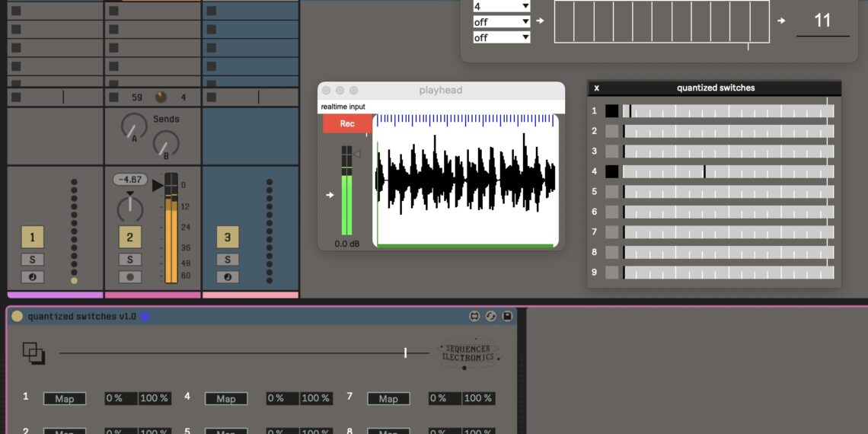868x434 pixels.
Task: Toggle switch 4 in quantized switches panel
Action: pyautogui.click(x=611, y=171)
